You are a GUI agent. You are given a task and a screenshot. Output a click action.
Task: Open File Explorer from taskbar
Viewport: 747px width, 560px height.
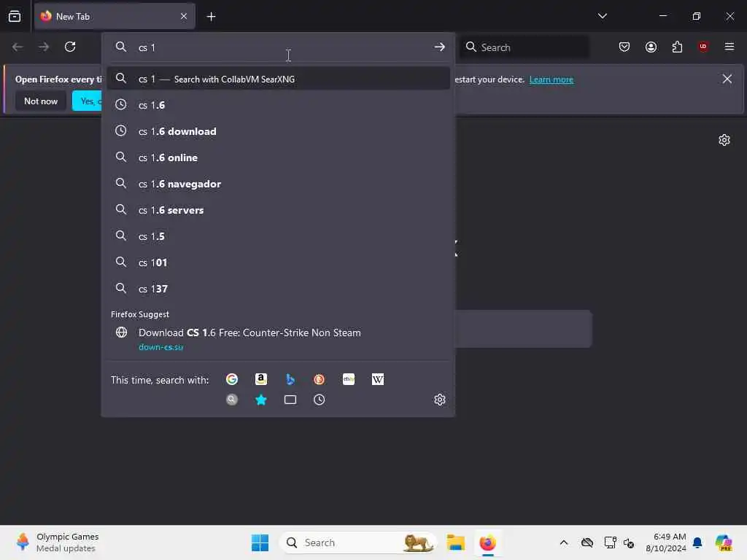[455, 542]
